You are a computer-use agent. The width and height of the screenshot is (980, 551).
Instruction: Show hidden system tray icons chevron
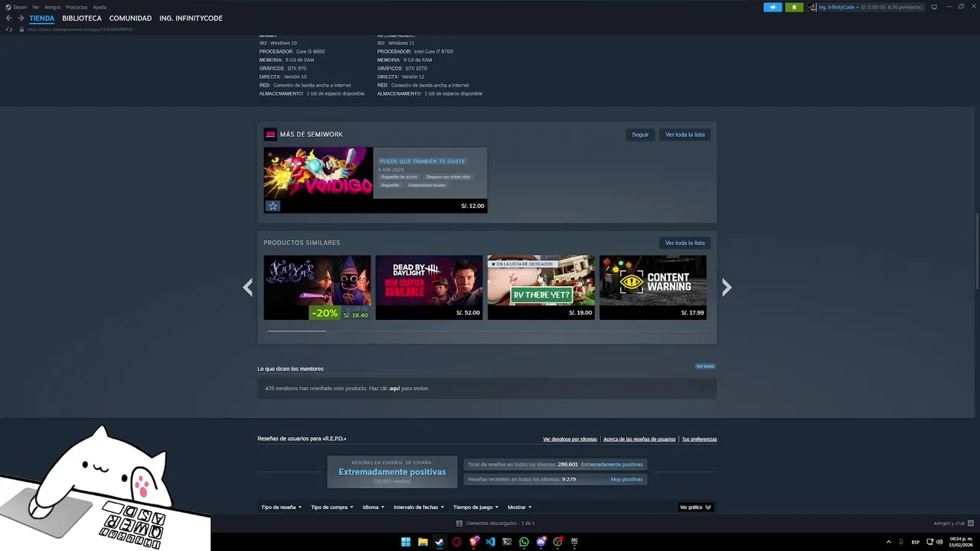(x=889, y=542)
